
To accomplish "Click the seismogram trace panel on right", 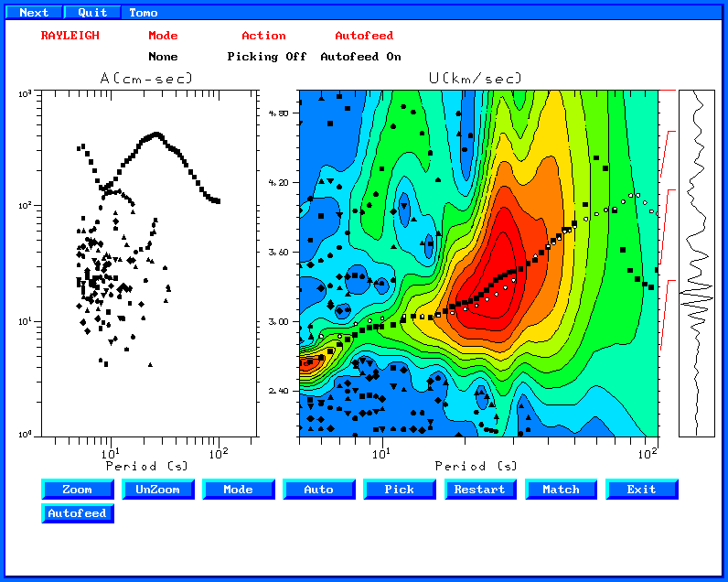I will (x=696, y=264).
